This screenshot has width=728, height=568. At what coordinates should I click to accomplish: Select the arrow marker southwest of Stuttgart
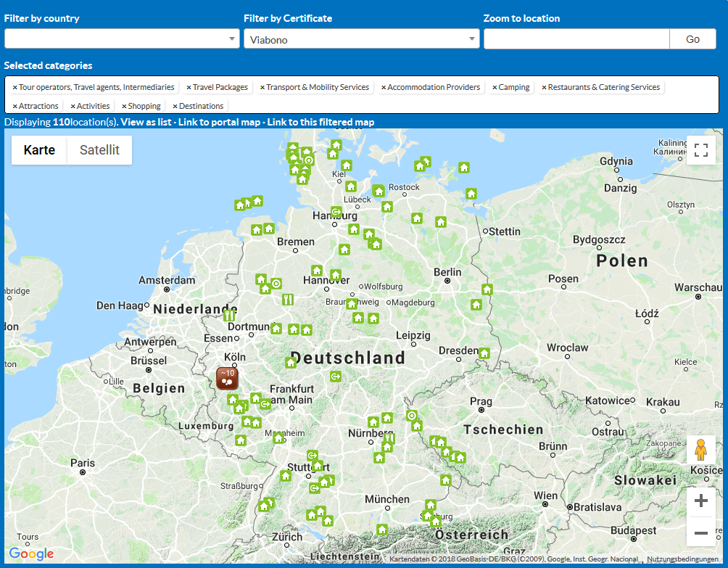tap(314, 487)
